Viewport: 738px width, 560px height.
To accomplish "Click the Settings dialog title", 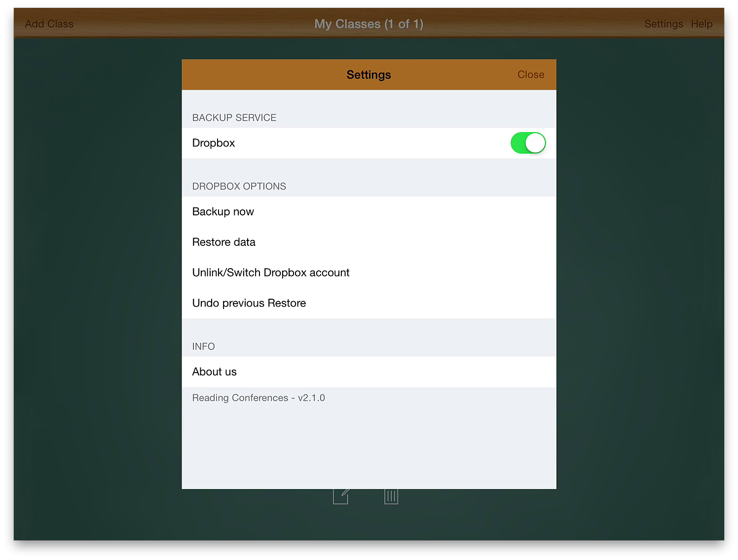I will 369,74.
